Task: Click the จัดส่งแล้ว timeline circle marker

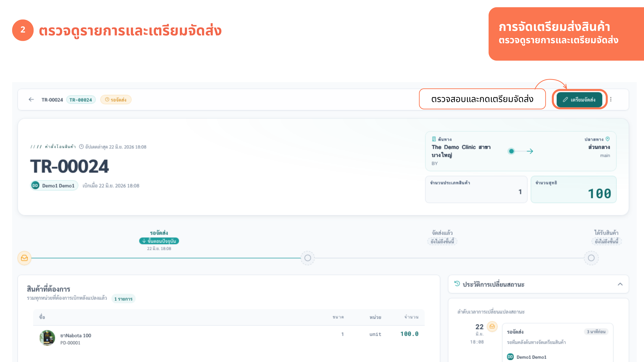Action: click(x=308, y=258)
